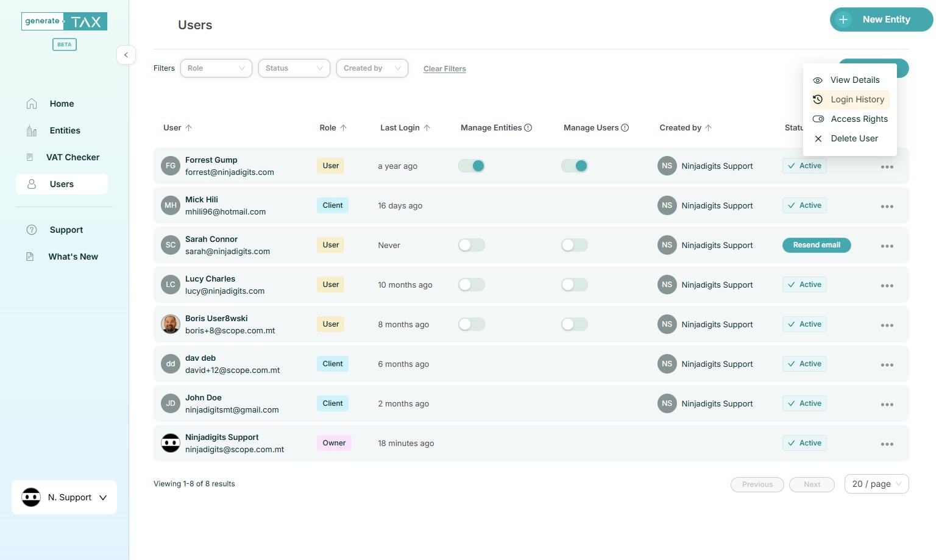Change the 20 / page size dropdown

tap(876, 484)
